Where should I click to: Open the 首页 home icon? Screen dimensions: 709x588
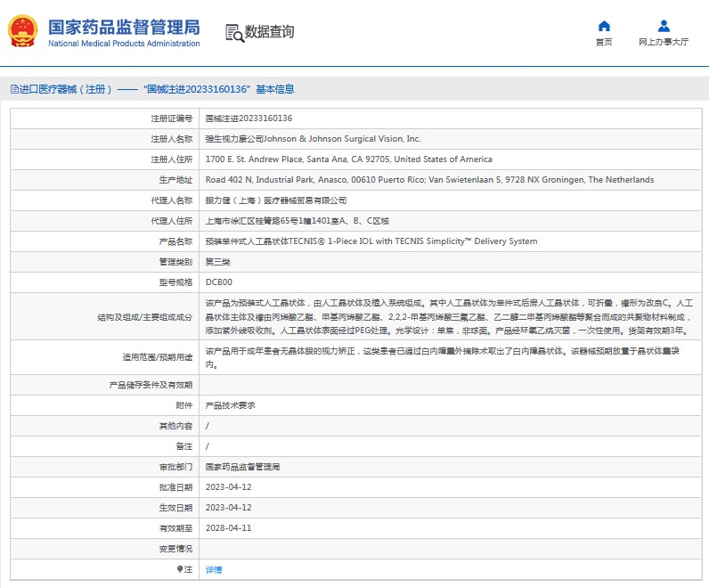click(604, 26)
